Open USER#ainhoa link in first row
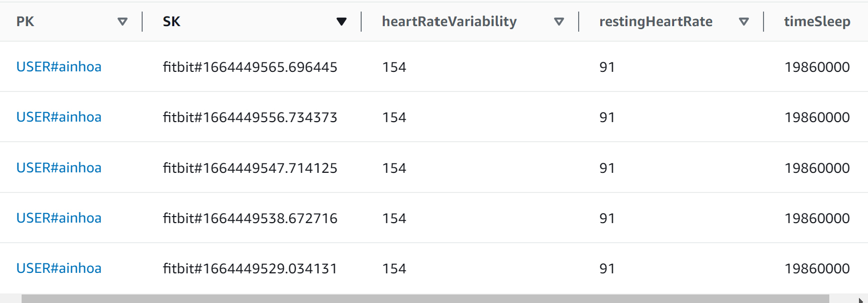The height and width of the screenshot is (303, 868). [59, 67]
